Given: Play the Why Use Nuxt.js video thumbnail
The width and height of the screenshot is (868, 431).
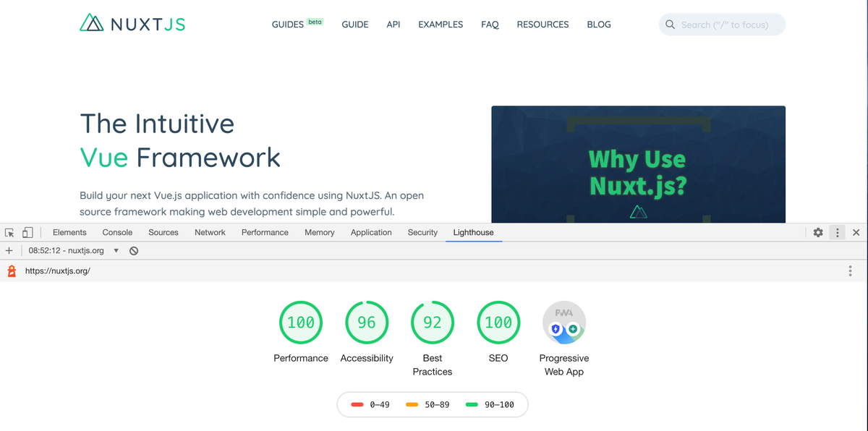Looking at the screenshot, I should coord(638,165).
